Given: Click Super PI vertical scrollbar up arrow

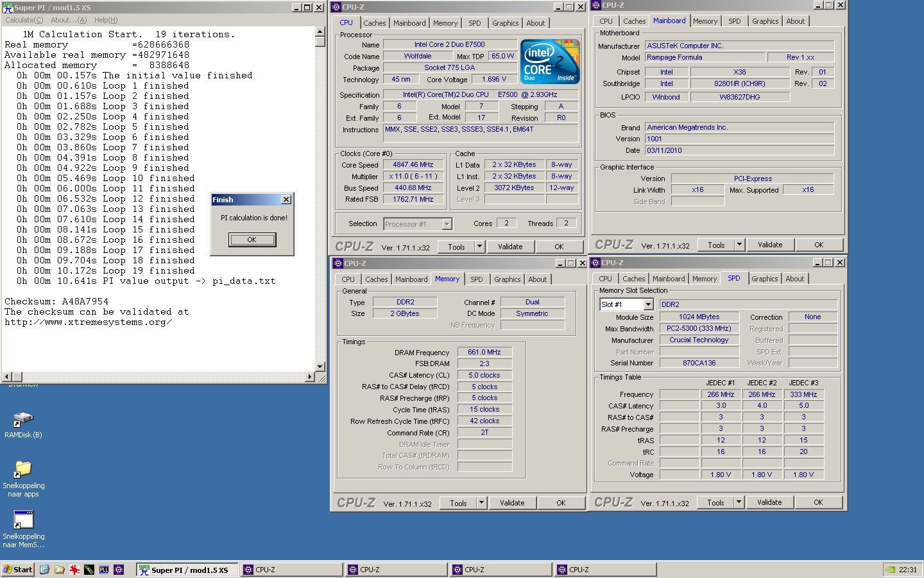Looking at the screenshot, I should (320, 31).
